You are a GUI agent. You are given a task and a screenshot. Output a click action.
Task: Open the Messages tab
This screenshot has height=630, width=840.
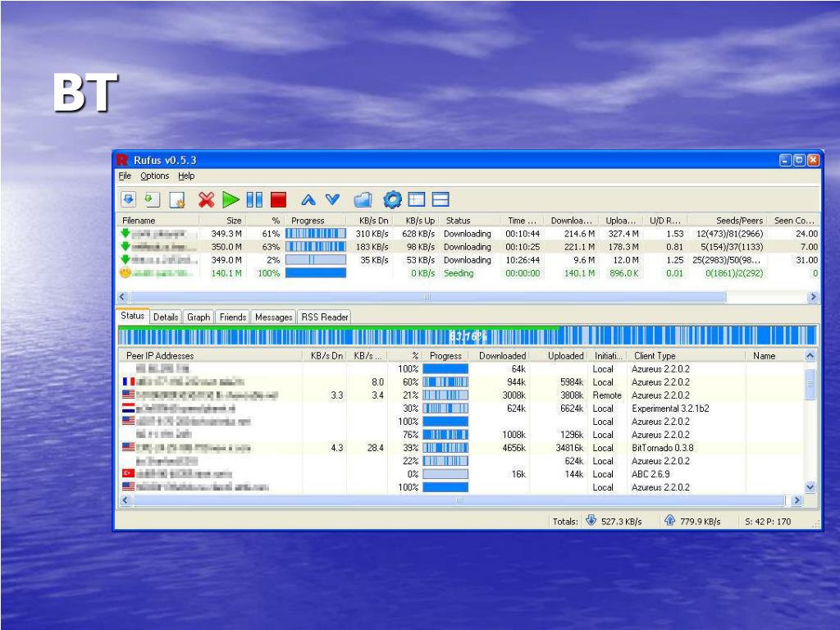[x=274, y=317]
